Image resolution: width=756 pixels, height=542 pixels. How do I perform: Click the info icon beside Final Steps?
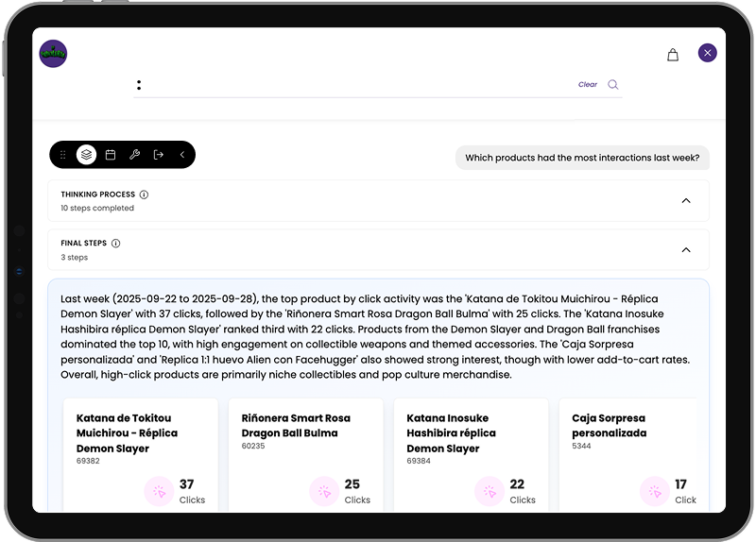tap(115, 244)
